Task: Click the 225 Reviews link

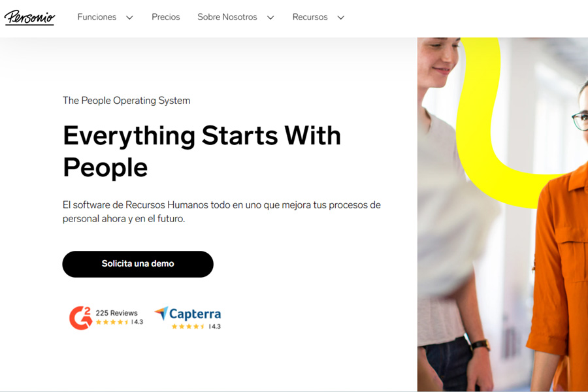Action: click(x=117, y=313)
